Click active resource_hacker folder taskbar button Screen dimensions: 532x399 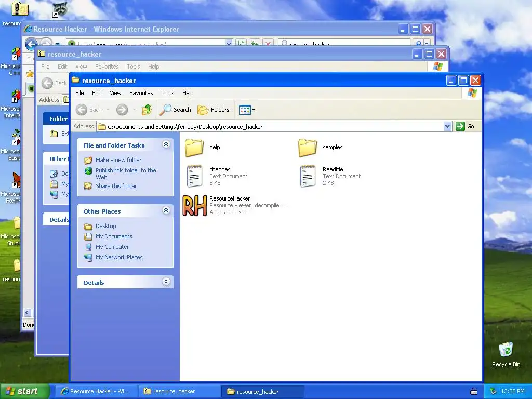pos(263,391)
